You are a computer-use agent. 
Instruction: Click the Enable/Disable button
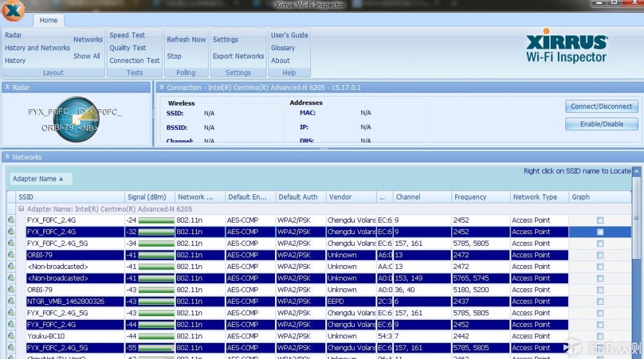coord(601,124)
